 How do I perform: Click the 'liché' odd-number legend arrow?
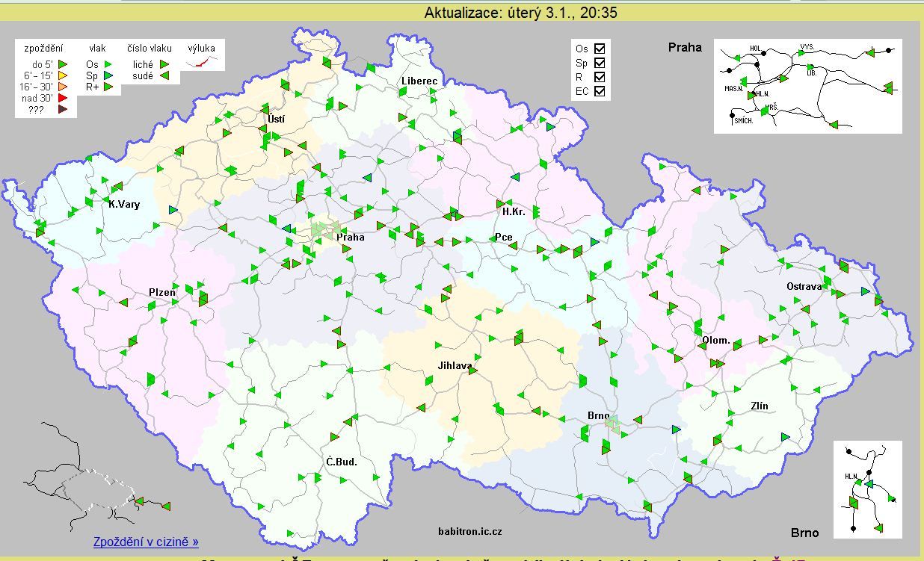164,64
